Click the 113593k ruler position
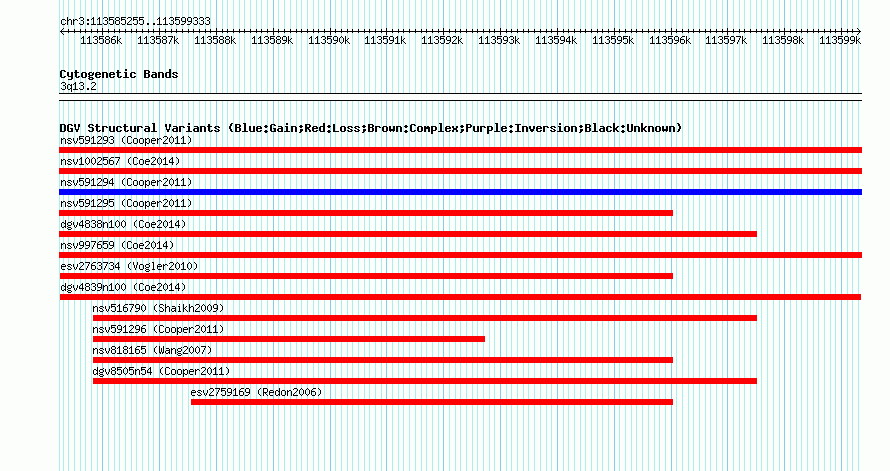Screen dimensions: 890x471 (x=499, y=40)
